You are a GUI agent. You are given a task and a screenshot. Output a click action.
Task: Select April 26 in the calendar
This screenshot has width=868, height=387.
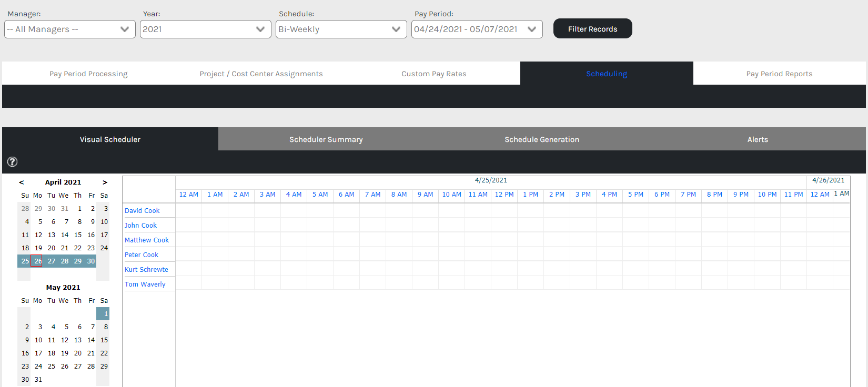tap(37, 261)
